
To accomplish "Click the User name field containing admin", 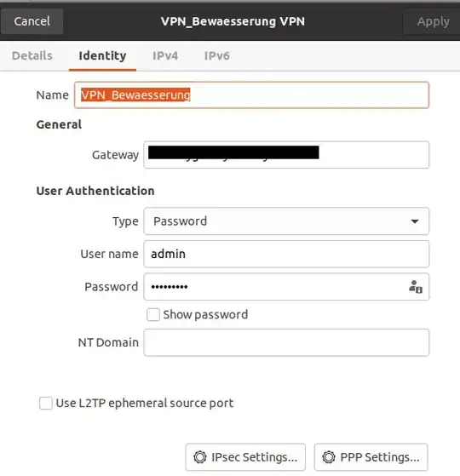I will [x=286, y=254].
